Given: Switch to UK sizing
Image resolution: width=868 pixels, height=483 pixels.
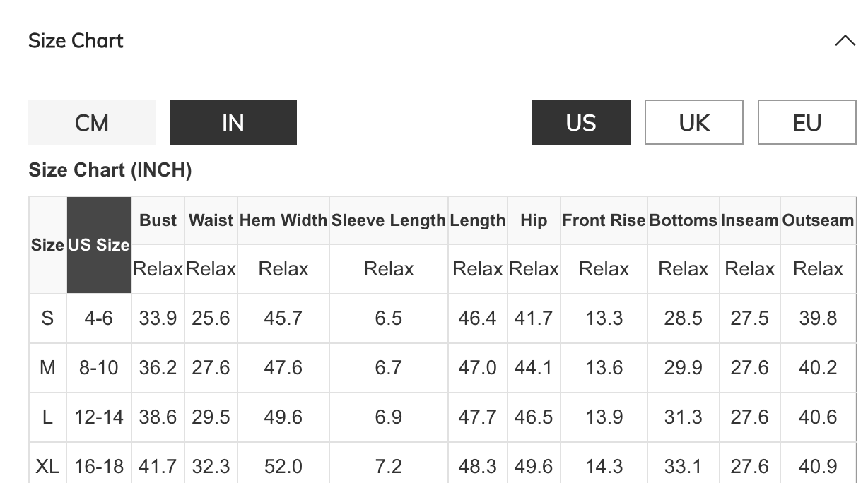Looking at the screenshot, I should [x=693, y=122].
